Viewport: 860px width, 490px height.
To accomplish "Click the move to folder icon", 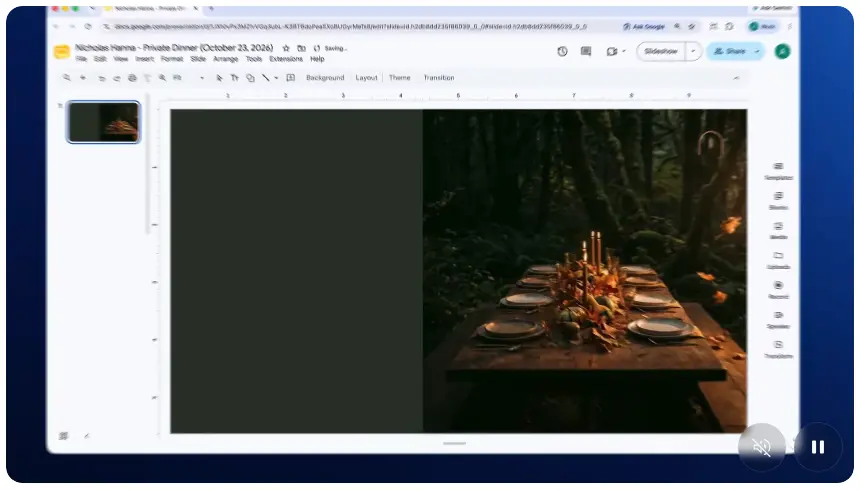I will (301, 48).
